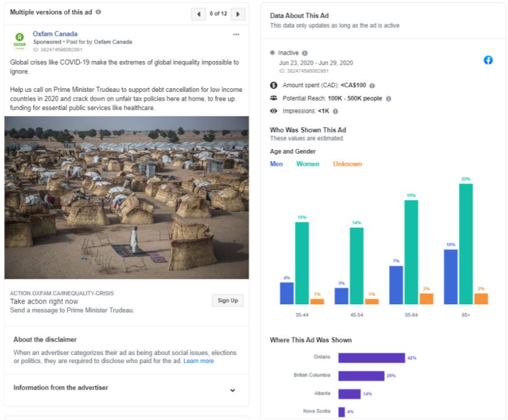Screen dimensions: 508x420
Task: Click Women 55-64 bar at 19%
Action: point(411,252)
